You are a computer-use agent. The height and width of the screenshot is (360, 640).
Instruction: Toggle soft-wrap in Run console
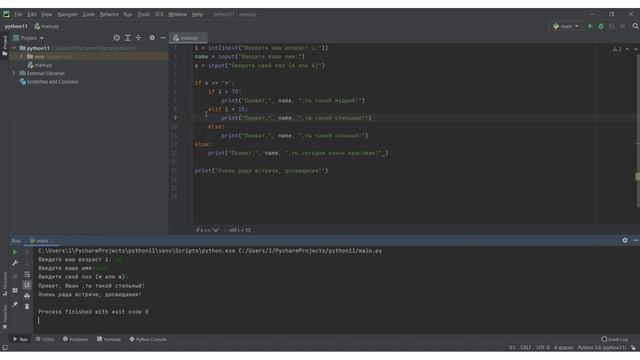tap(27, 274)
